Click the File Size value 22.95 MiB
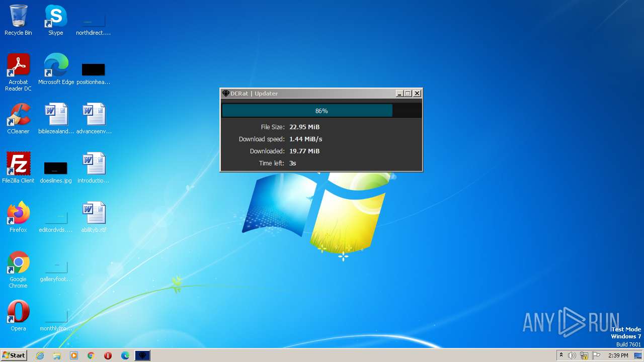This screenshot has width=644, height=362. coord(304,127)
